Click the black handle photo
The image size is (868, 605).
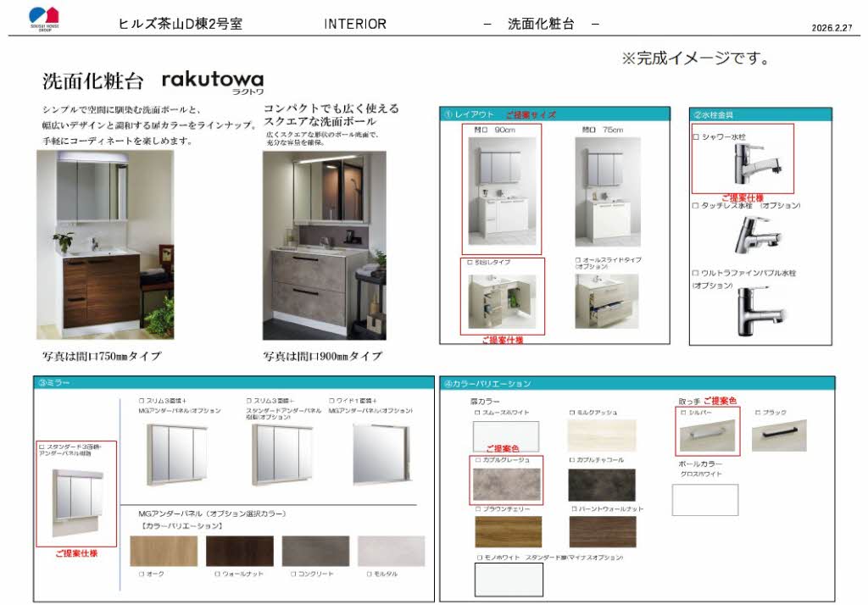(x=780, y=435)
